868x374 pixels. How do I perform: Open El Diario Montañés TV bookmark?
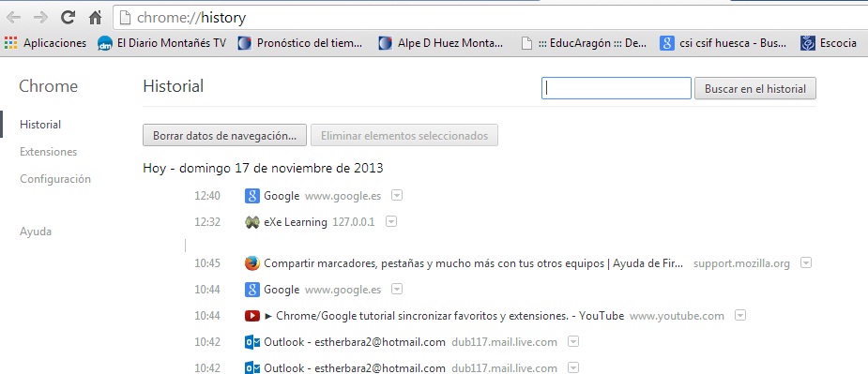[x=161, y=42]
